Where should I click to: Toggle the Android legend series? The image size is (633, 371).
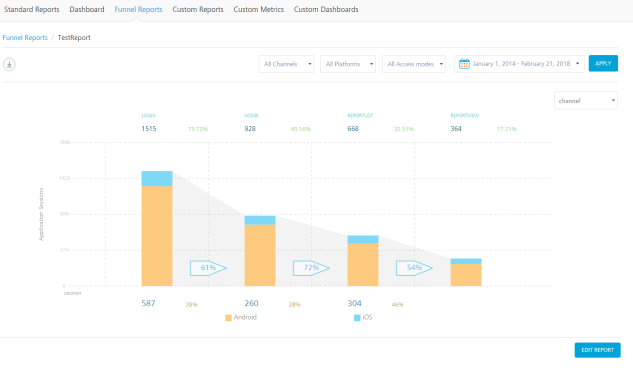[241, 317]
